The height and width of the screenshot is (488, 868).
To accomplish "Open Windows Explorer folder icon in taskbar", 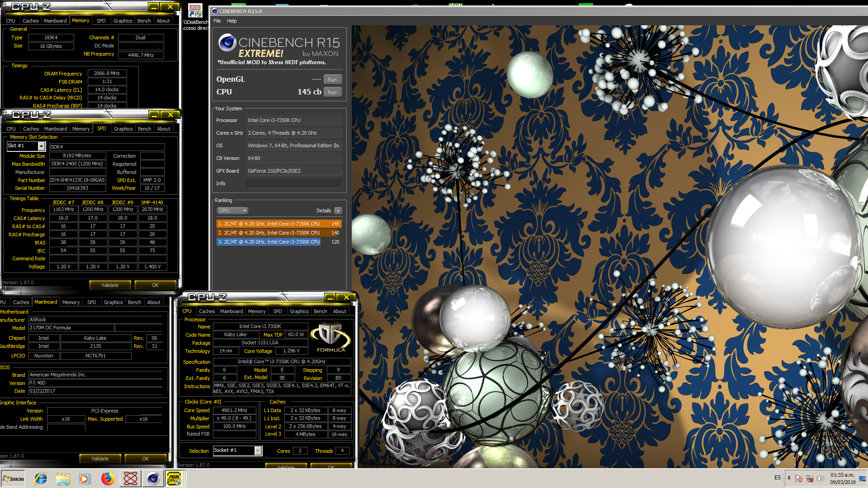I will click(x=63, y=479).
